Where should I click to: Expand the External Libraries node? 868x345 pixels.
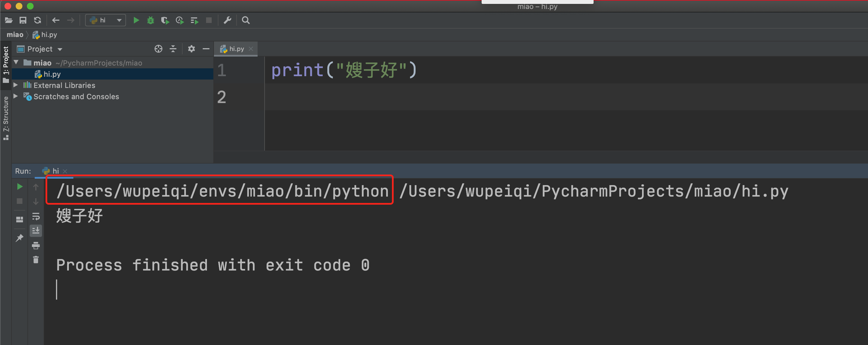pos(15,85)
